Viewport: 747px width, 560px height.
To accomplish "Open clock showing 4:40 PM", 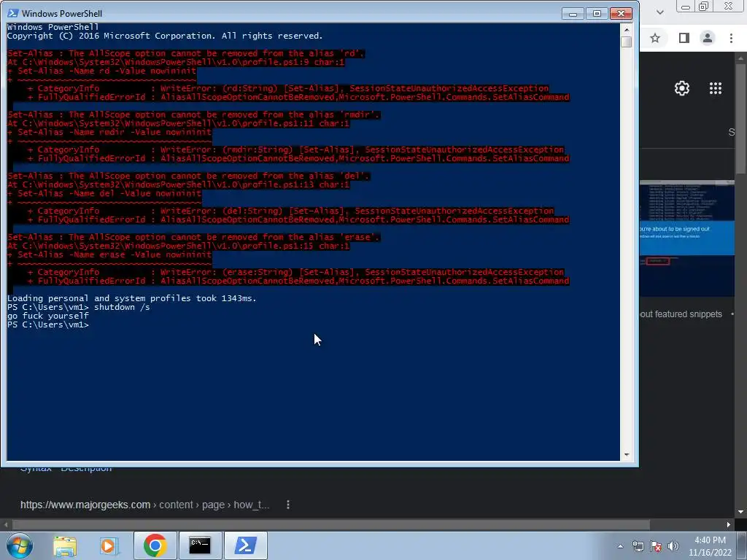I will click(x=710, y=546).
